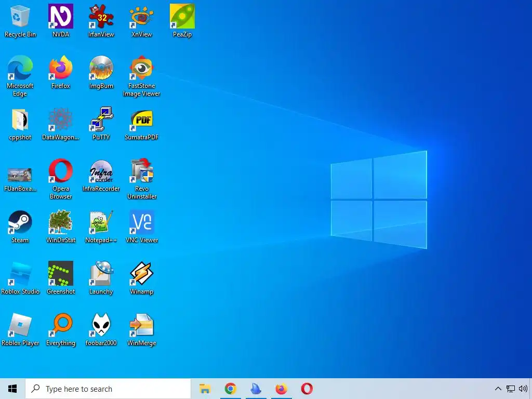
Task: Click the volume speaker tray icon
Action: pyautogui.click(x=523, y=389)
